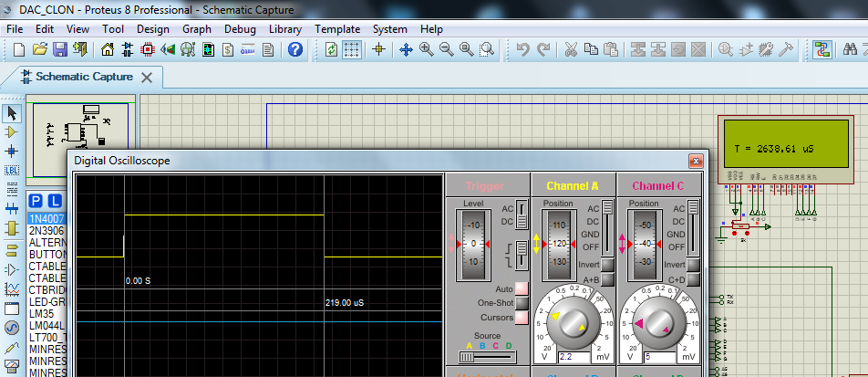Choose Graph Mode tool in sidebar
The image size is (868, 377).
click(x=12, y=288)
